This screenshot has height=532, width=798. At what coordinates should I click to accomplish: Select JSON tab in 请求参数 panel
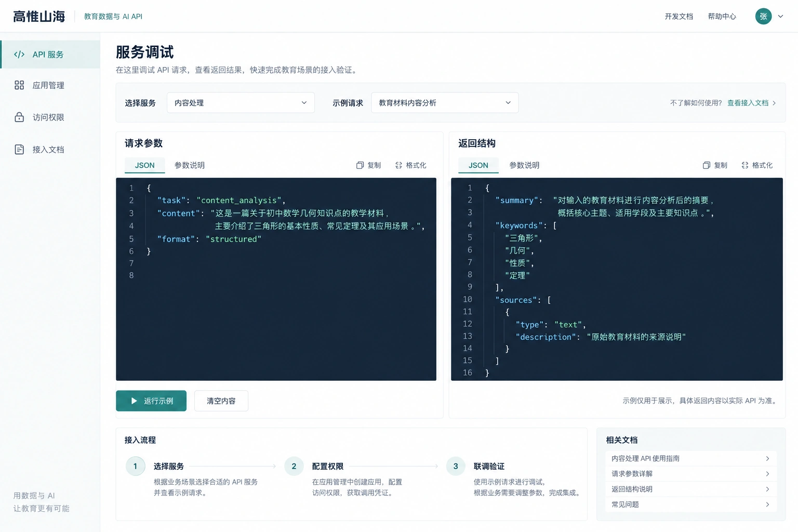(145, 165)
